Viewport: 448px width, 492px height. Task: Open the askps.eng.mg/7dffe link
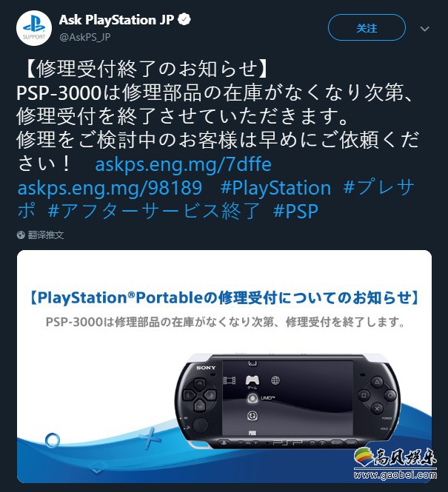click(183, 164)
